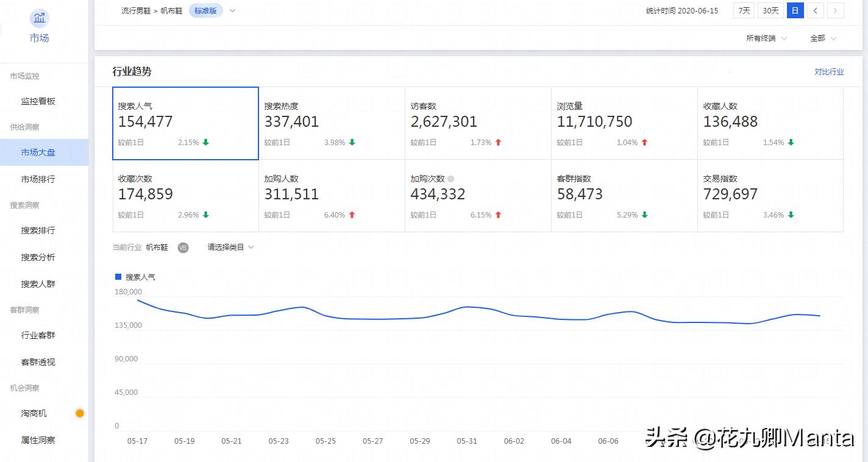Open 搜索分析 in the sidebar
Screen dimensions: 868x462
[38, 257]
